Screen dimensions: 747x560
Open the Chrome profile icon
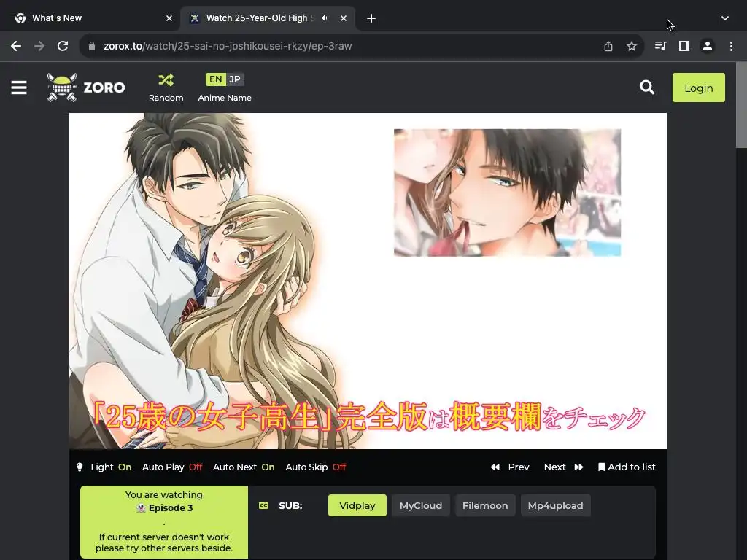pos(708,46)
